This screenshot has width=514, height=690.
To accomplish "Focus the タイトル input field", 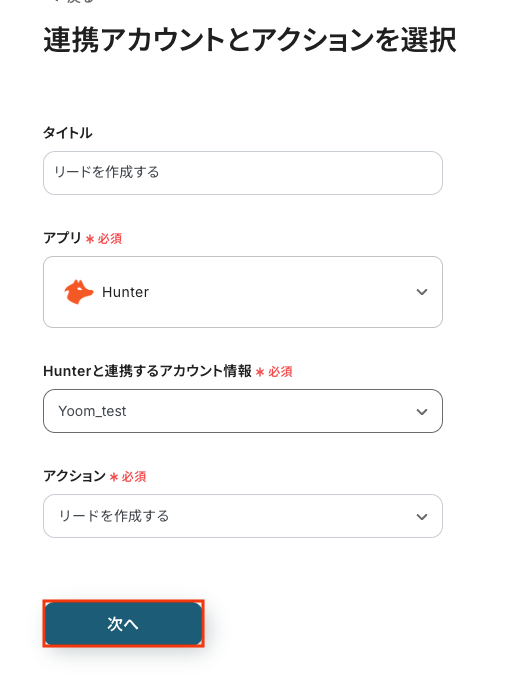I will tap(243, 173).
